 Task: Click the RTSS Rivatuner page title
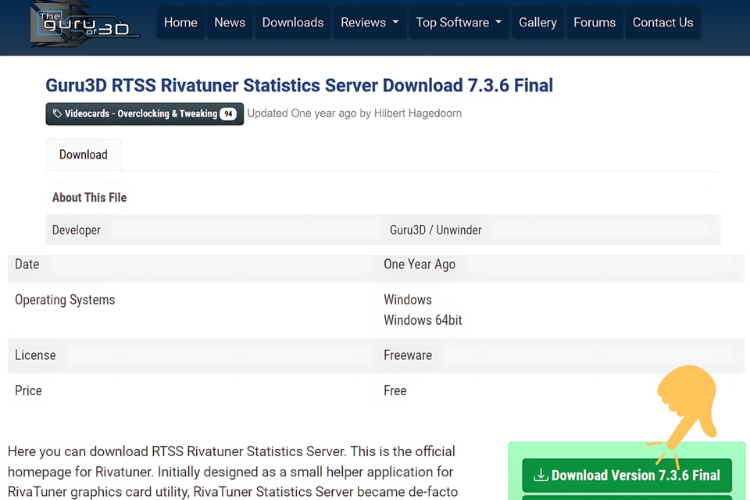point(299,85)
